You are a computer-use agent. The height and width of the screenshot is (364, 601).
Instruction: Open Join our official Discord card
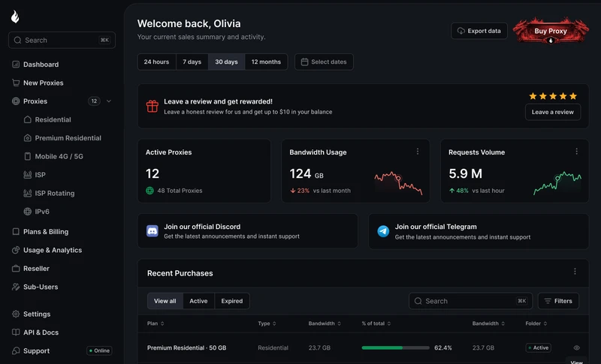pos(248,231)
